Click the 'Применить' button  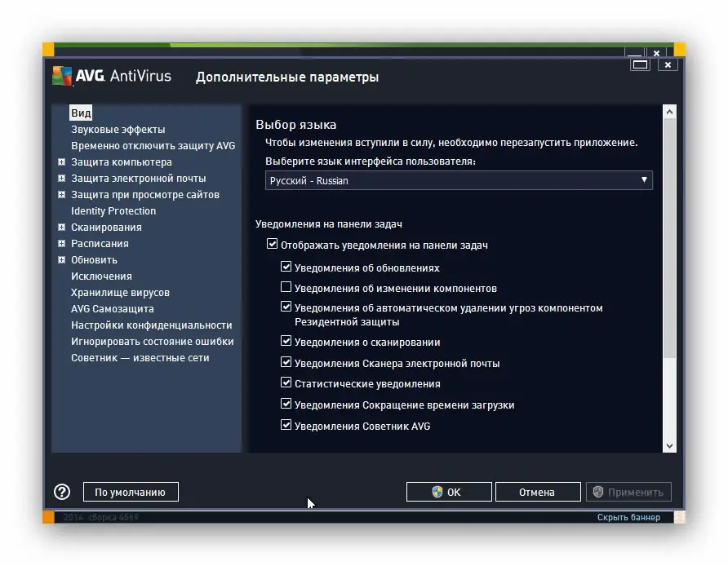pyautogui.click(x=628, y=492)
